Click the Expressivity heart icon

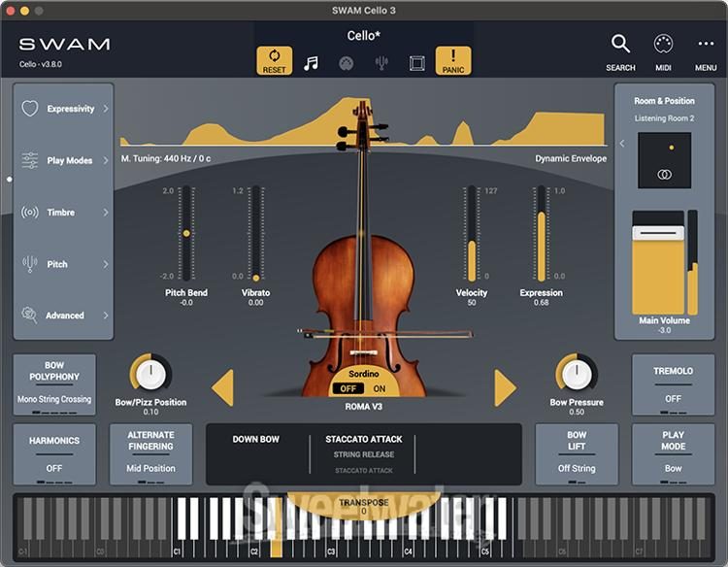tap(30, 108)
